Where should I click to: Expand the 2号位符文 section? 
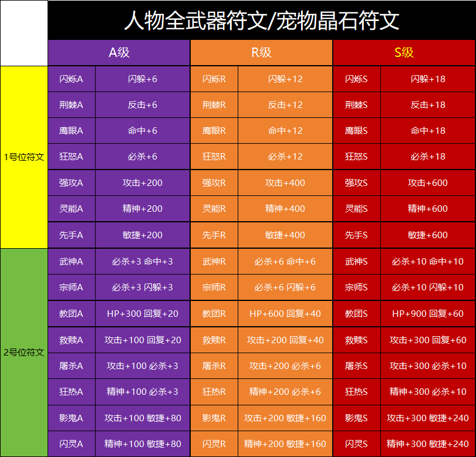[23, 352]
